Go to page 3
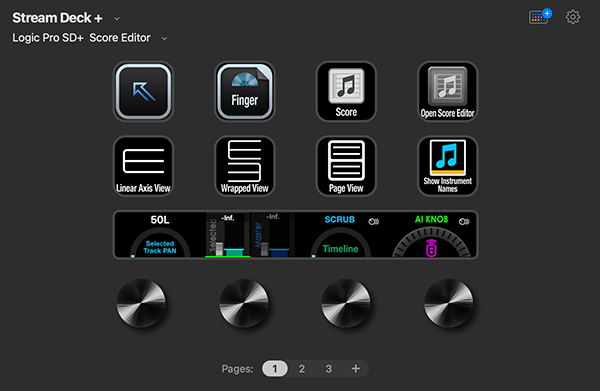Viewport: 600px width, 391px height. [328, 369]
